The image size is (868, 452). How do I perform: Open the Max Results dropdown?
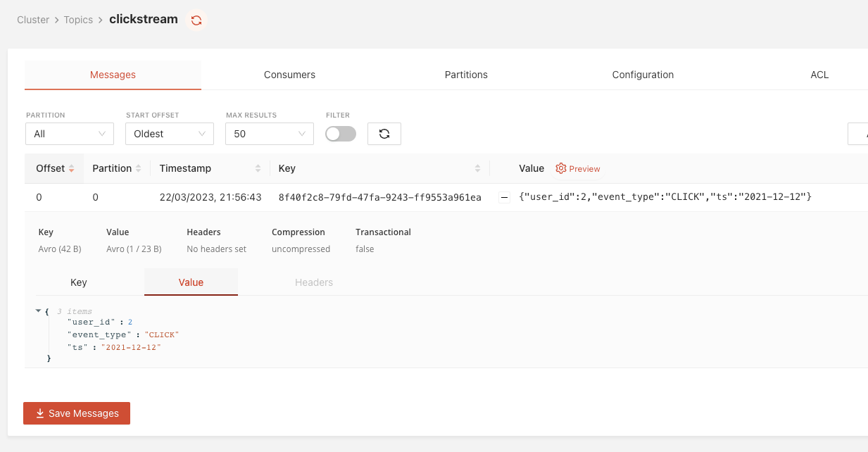pos(269,133)
